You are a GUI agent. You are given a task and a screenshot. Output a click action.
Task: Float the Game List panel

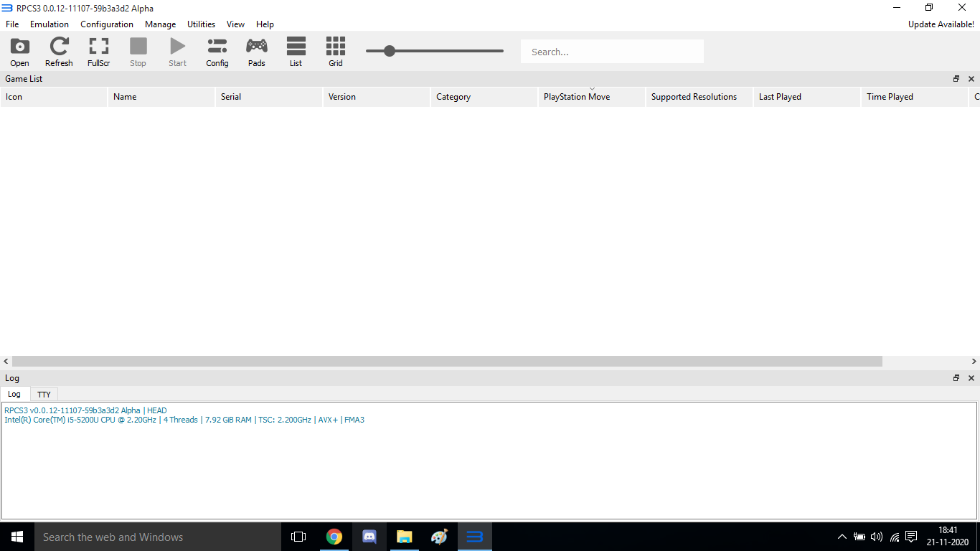pyautogui.click(x=956, y=79)
